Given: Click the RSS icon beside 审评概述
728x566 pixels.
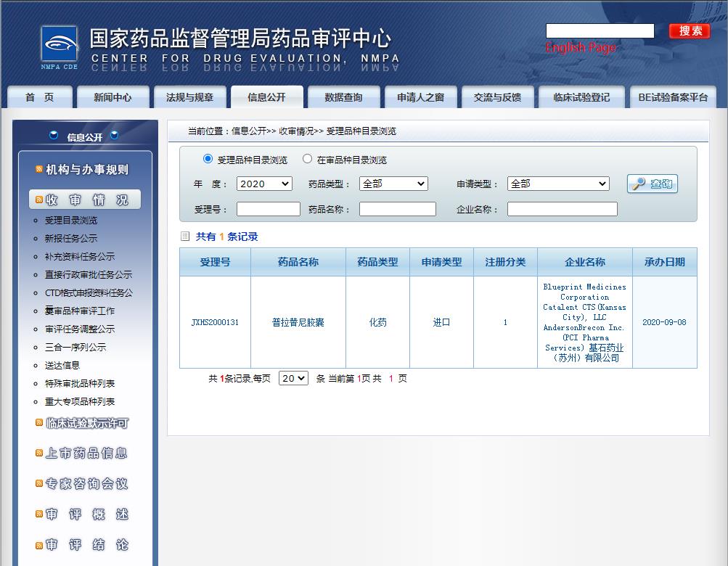Looking at the screenshot, I should [39, 514].
